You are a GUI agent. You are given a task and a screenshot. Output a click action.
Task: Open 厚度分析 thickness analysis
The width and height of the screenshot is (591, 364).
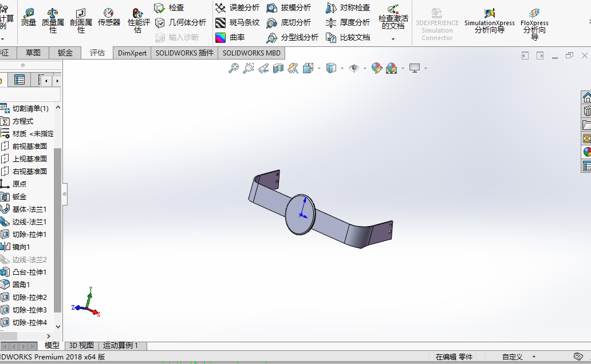coord(348,23)
